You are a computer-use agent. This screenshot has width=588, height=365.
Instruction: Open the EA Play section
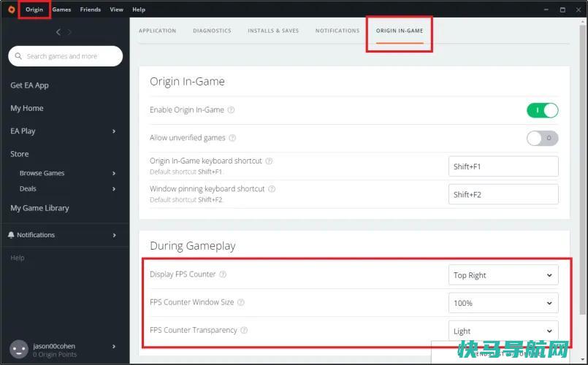(x=23, y=131)
